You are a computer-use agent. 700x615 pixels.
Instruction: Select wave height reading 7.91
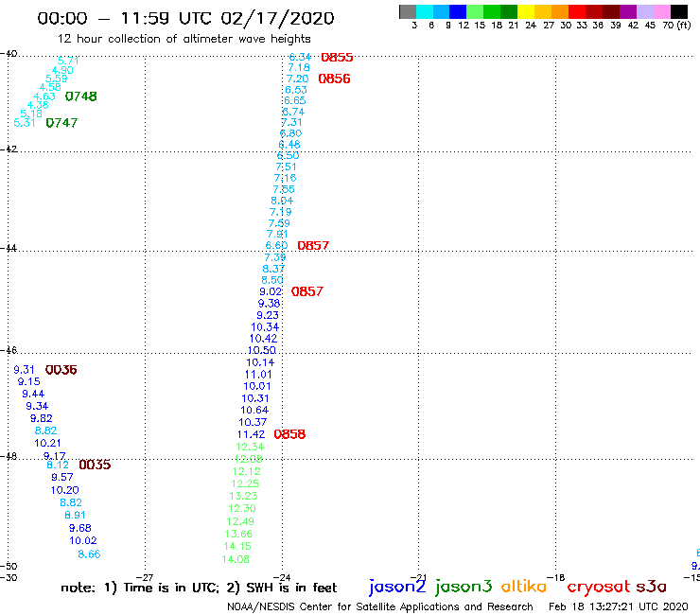click(x=277, y=234)
